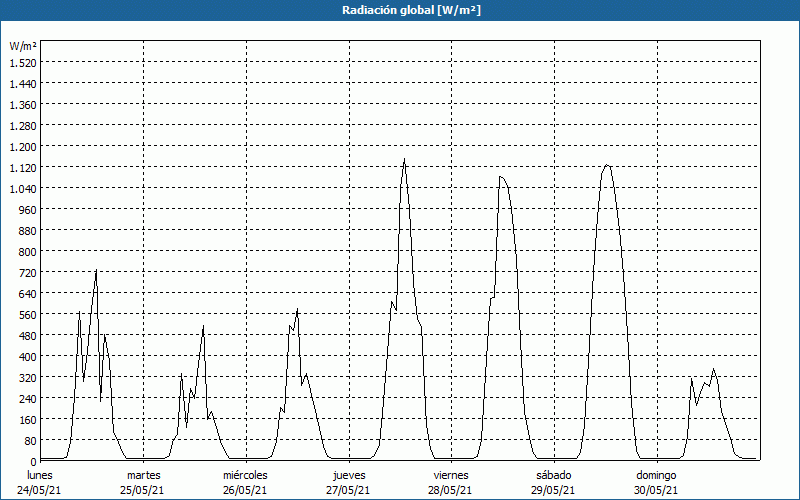
Task: Click the 1.040 y-axis value
Action: coord(23,188)
